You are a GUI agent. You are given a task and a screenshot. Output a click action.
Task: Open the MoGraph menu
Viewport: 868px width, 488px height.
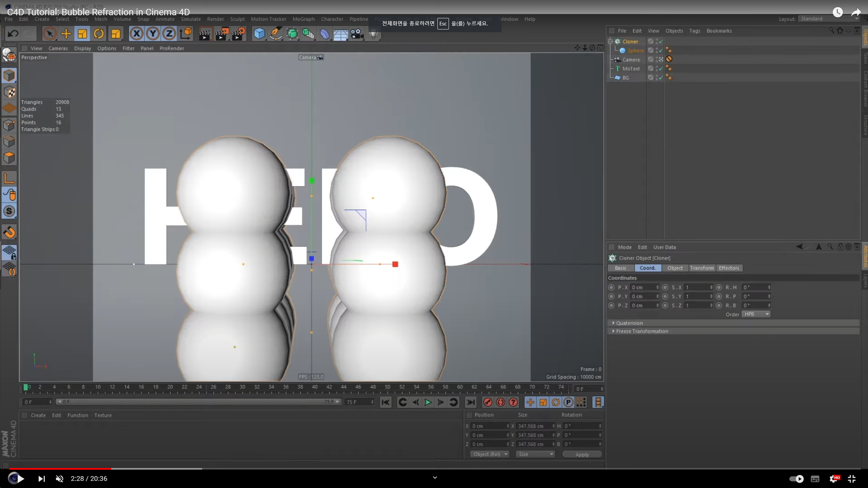click(303, 19)
